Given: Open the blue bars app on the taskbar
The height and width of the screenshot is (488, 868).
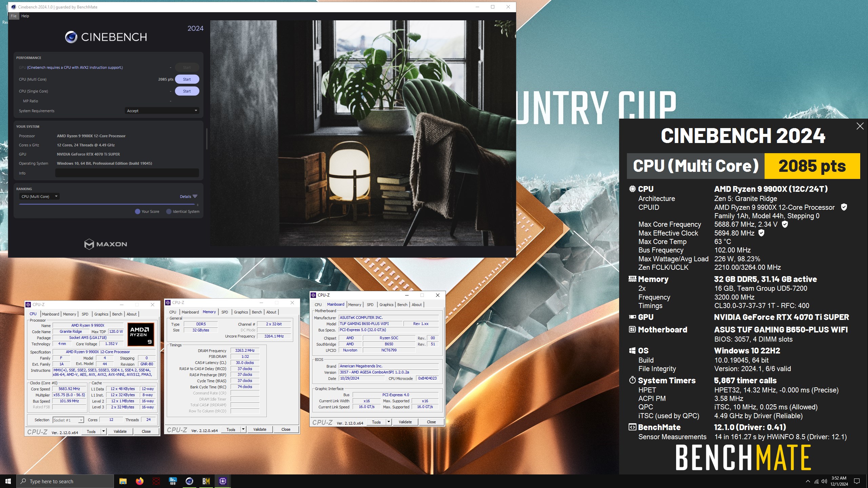Looking at the screenshot, I should point(173,481).
